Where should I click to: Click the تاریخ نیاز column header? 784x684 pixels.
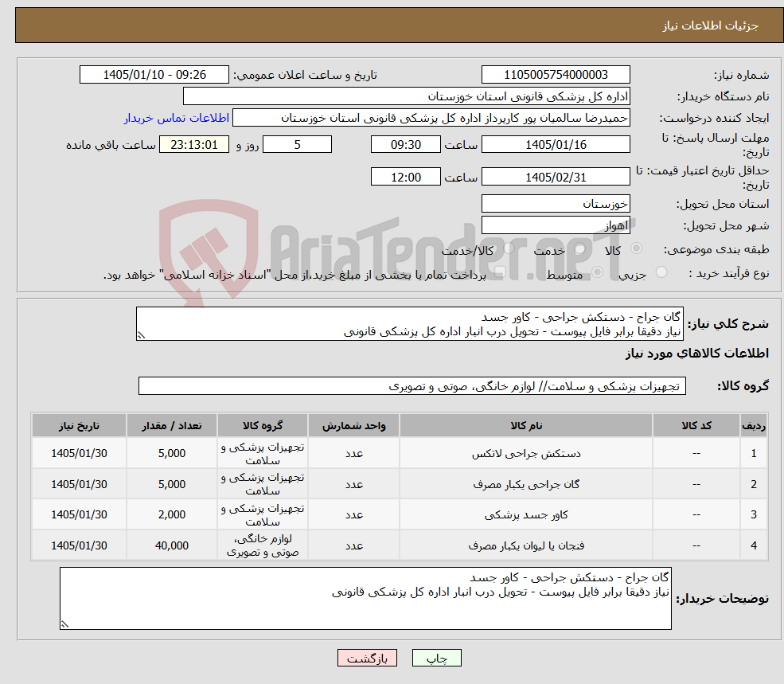pyautogui.click(x=79, y=425)
